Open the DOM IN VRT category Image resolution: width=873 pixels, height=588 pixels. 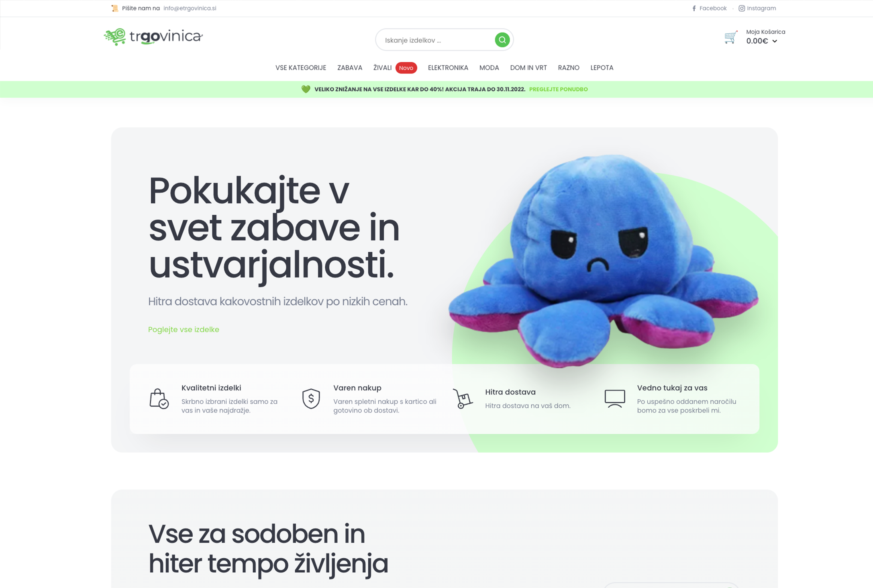click(528, 68)
